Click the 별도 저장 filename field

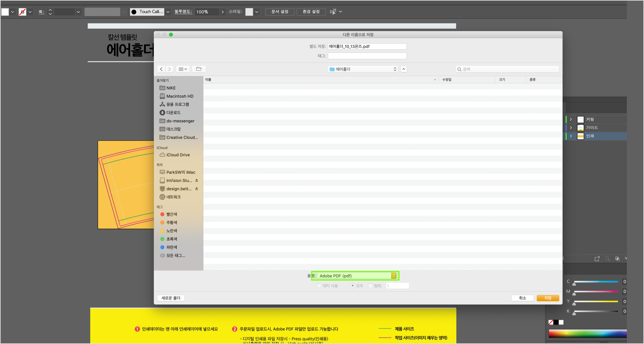pyautogui.click(x=367, y=46)
